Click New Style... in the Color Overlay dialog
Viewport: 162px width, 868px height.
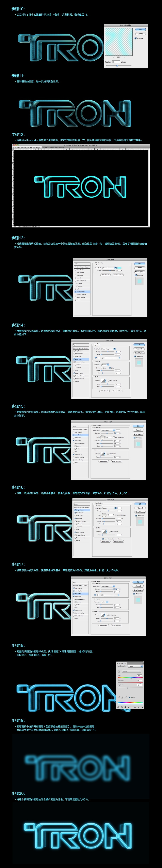coord(140,272)
